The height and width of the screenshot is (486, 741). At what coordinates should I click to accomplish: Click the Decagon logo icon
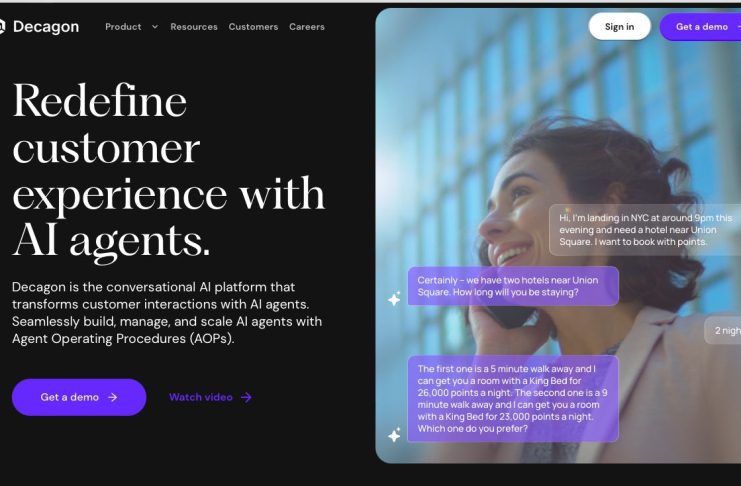2,26
